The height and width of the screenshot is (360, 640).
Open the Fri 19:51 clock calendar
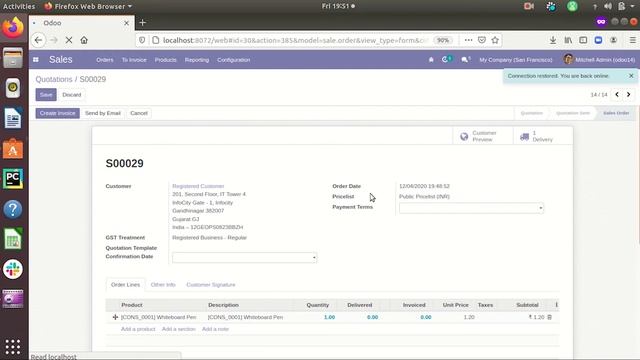pos(338,7)
